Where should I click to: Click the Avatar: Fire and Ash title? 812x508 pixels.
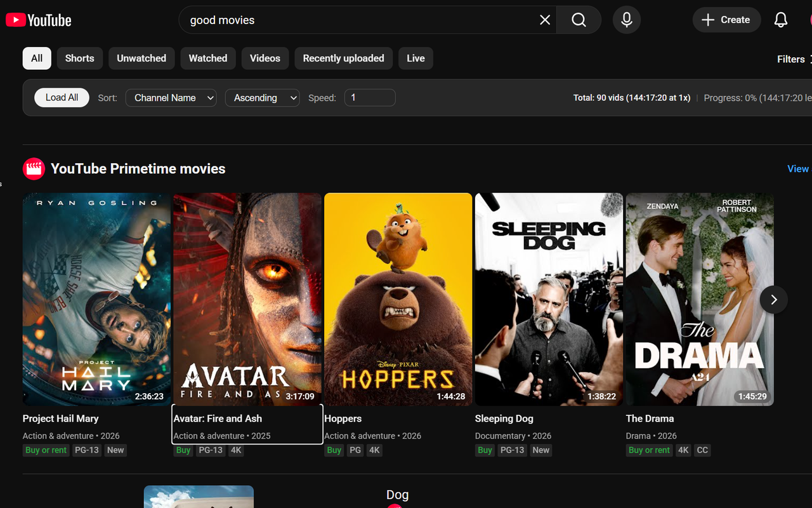point(218,418)
